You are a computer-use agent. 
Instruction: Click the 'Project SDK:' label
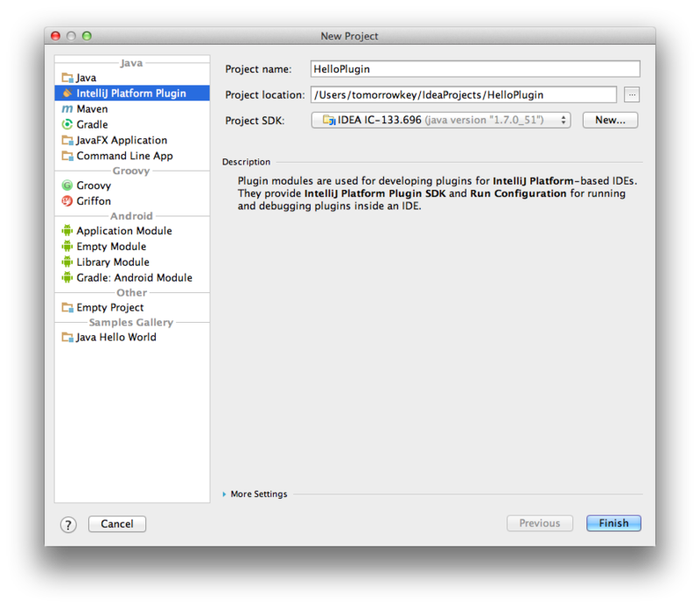[255, 121]
